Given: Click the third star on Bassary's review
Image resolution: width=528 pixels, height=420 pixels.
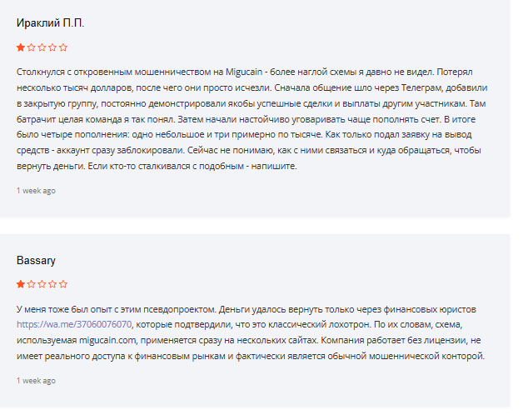Looking at the screenshot, I should [42, 284].
